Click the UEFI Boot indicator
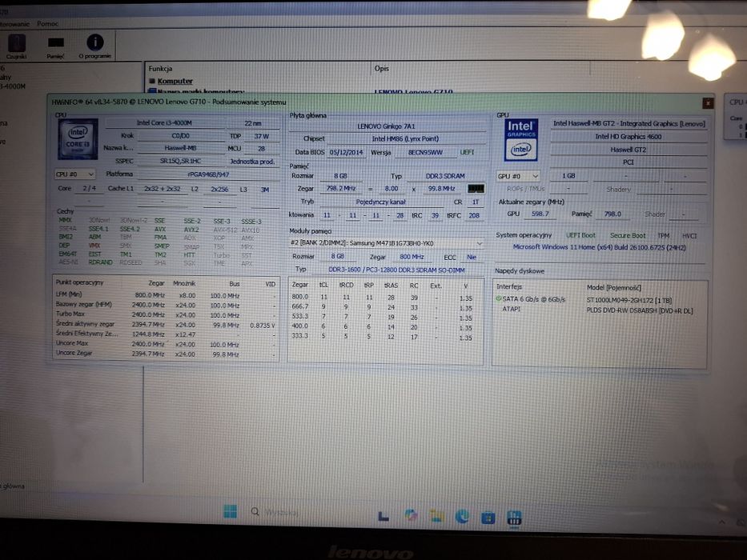Viewport: 747px width, 560px height. click(580, 235)
